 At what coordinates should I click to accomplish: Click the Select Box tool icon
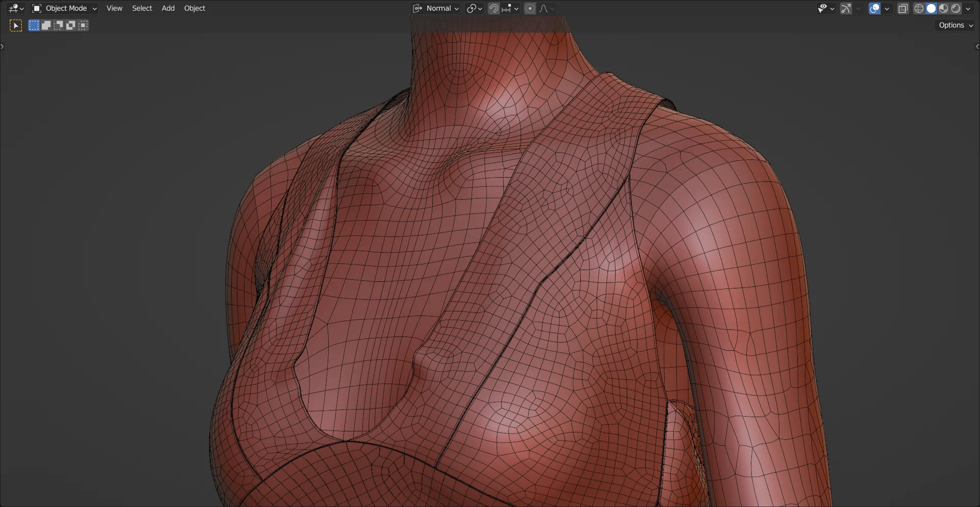[16, 26]
